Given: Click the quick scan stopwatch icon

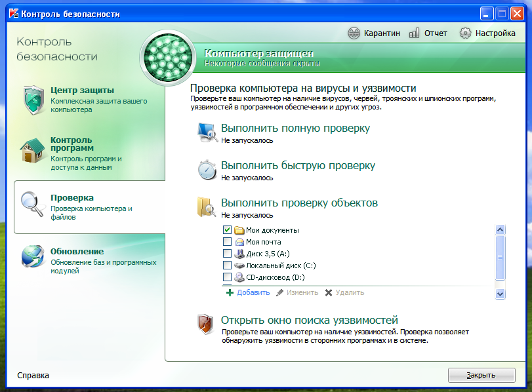Looking at the screenshot, I should [x=207, y=170].
